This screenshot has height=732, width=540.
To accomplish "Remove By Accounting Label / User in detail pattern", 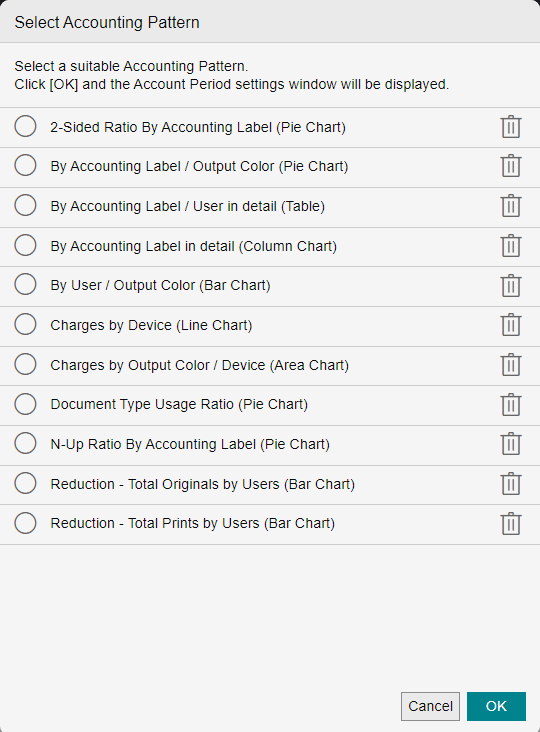I will (511, 206).
